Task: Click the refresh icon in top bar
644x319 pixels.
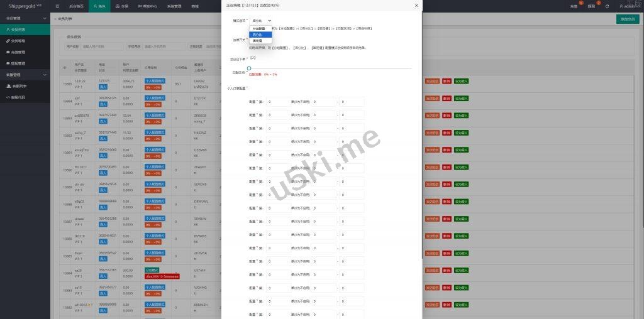Action: click(x=607, y=6)
